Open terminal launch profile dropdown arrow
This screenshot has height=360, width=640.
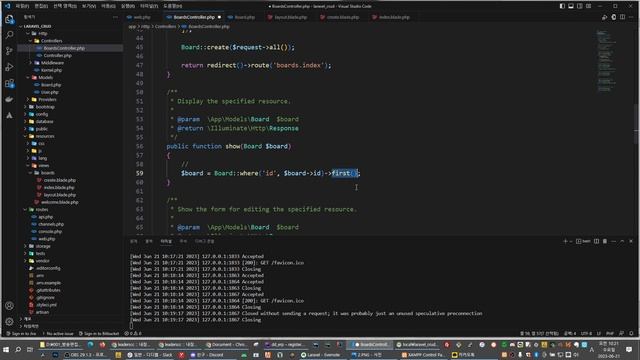click(571, 241)
